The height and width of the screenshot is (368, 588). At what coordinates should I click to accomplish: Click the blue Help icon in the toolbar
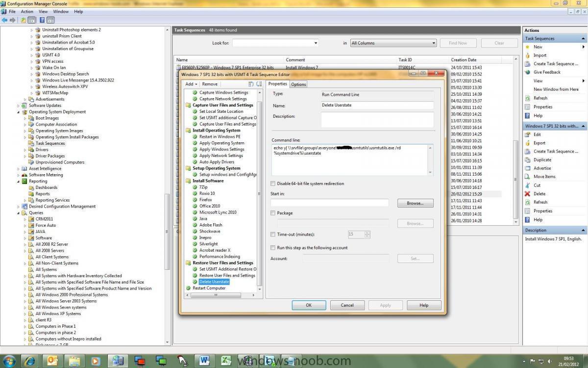click(42, 20)
